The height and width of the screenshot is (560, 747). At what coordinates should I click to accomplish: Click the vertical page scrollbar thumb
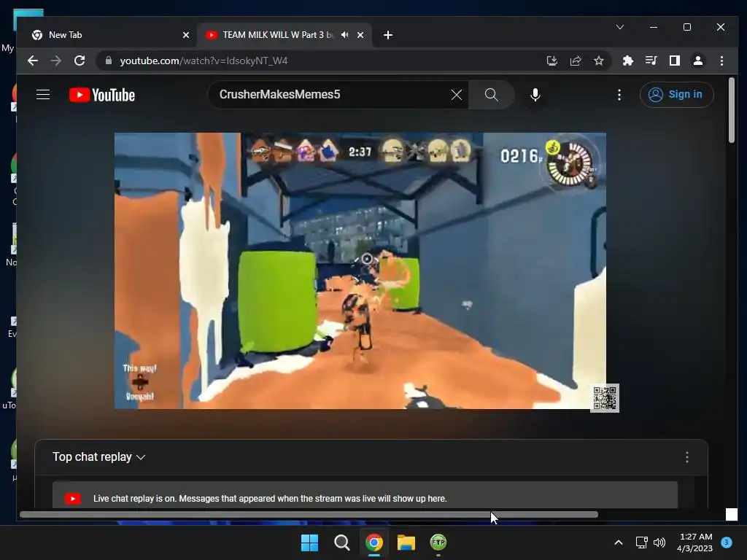pos(731,110)
